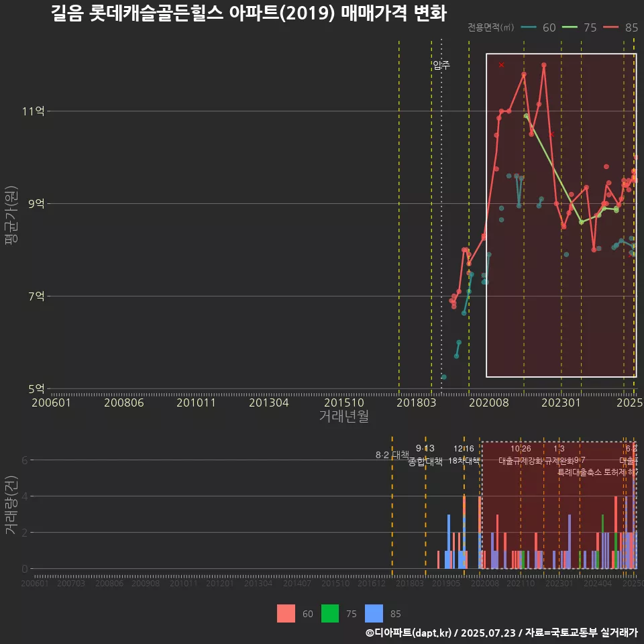Click 201905 on the volume chart x-axis
The image size is (644, 644).
446,583
